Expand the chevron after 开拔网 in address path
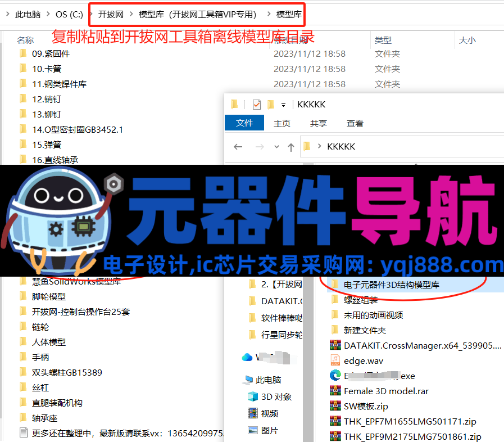Screen dimensions: 504x442 tap(131, 15)
